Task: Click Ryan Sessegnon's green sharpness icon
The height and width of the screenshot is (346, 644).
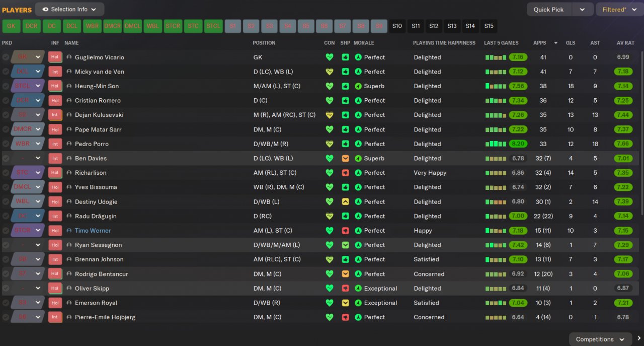Action: [345, 245]
